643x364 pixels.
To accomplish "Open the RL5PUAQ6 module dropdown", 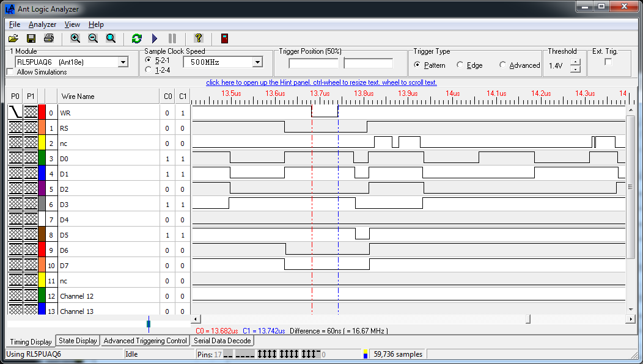I will coord(123,62).
